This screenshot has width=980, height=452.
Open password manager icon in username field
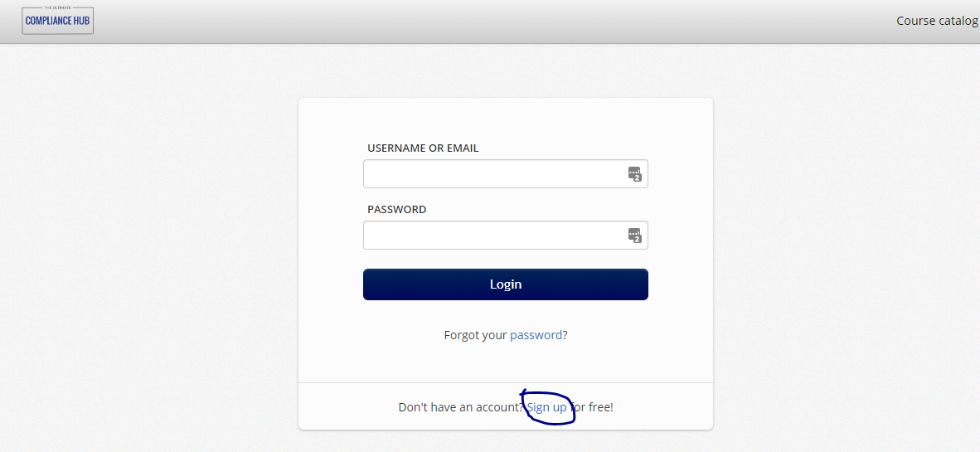634,174
